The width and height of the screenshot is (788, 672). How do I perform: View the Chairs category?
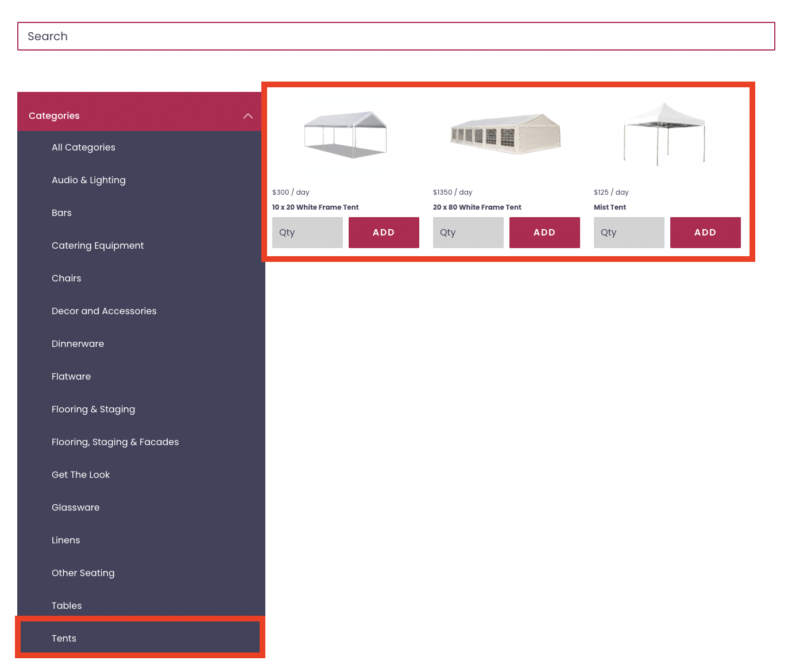coord(66,278)
